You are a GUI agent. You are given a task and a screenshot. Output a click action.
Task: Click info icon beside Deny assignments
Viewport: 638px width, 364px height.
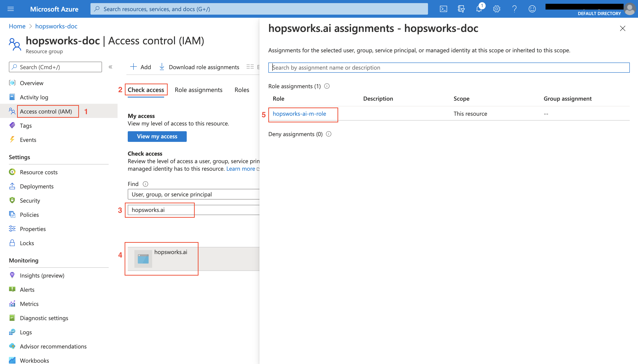point(329,134)
